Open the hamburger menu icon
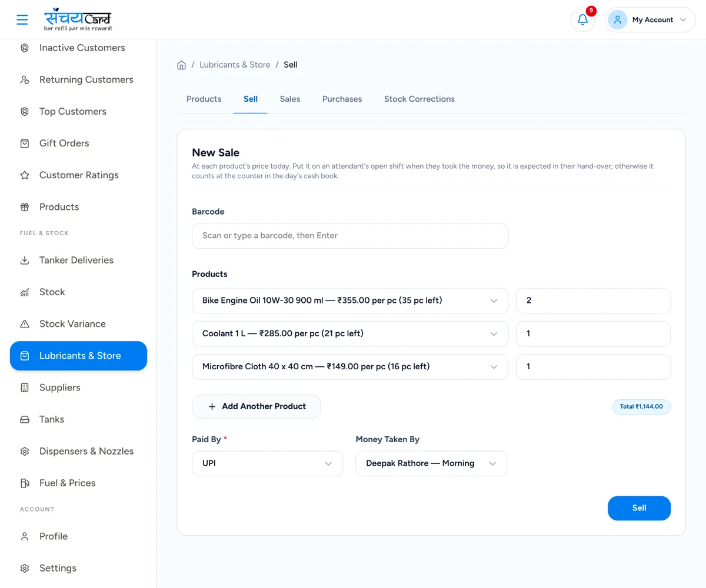The width and height of the screenshot is (706, 588). (x=22, y=19)
